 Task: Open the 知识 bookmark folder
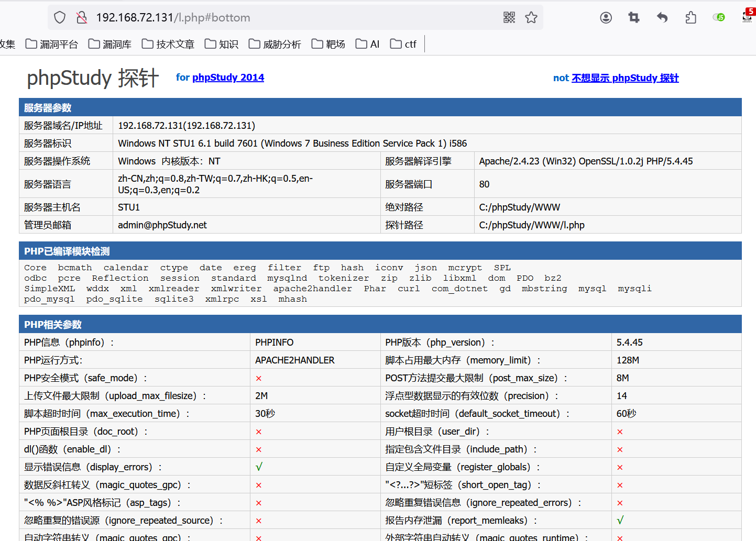click(222, 44)
